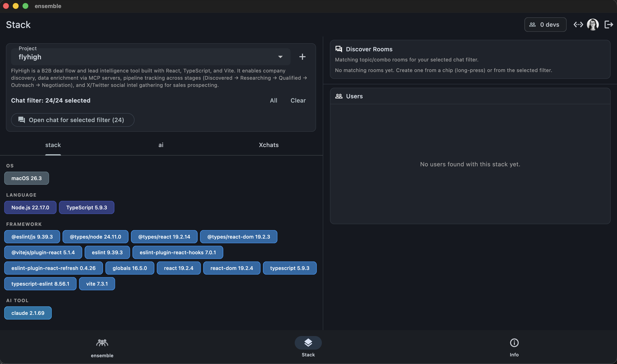Add a new project with the plus icon
Viewport: 617px width, 364px height.
point(302,57)
